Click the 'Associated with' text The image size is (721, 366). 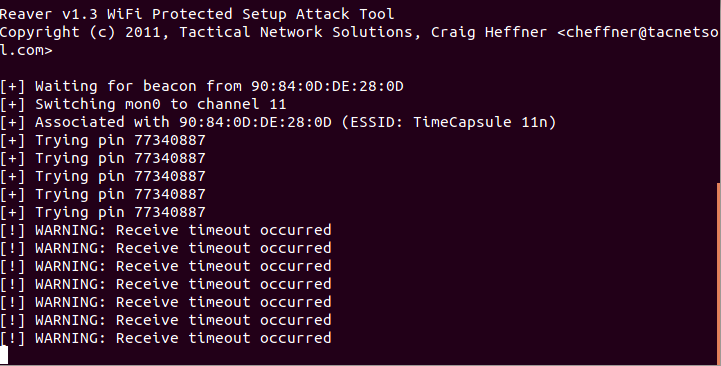(x=103, y=122)
